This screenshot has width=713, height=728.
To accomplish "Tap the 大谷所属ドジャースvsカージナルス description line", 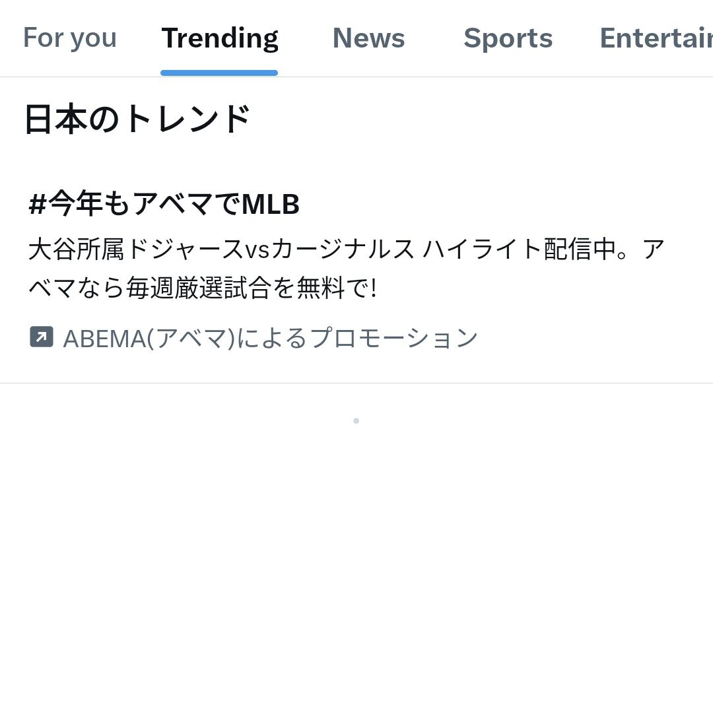I will click(222, 249).
